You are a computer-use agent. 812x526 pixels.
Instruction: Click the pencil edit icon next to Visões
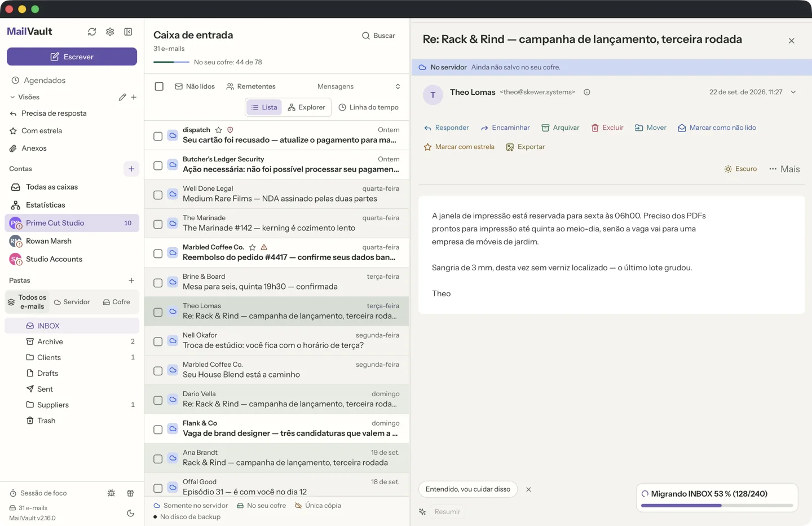122,97
